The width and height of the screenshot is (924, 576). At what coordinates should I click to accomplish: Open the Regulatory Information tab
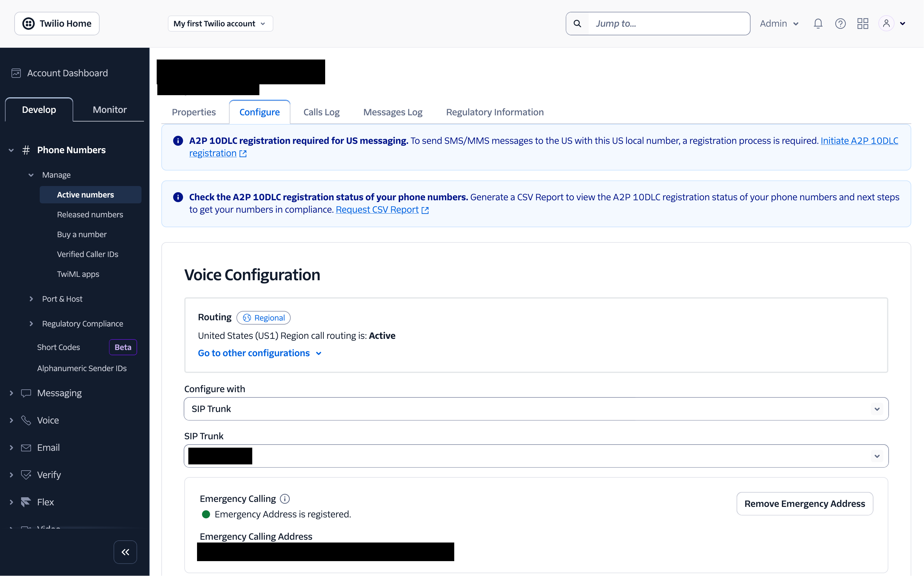tap(495, 113)
